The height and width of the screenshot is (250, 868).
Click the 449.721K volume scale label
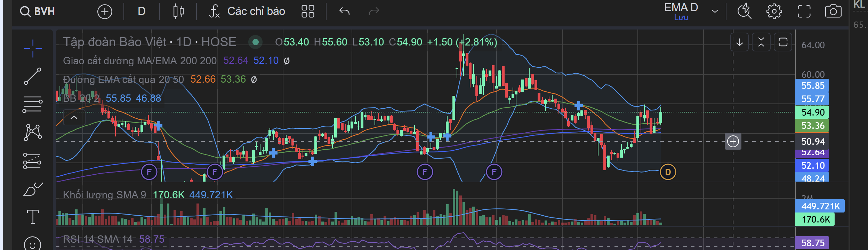pos(820,206)
